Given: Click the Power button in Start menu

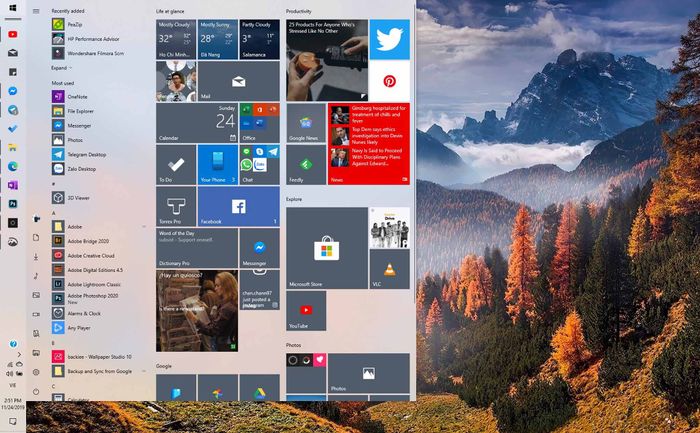Looking at the screenshot, I should [x=36, y=391].
